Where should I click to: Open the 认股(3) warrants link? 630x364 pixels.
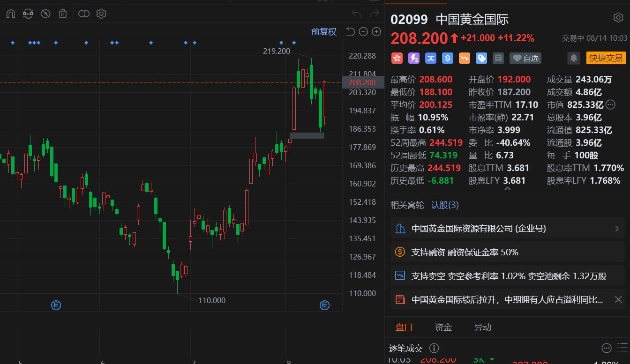tap(445, 205)
